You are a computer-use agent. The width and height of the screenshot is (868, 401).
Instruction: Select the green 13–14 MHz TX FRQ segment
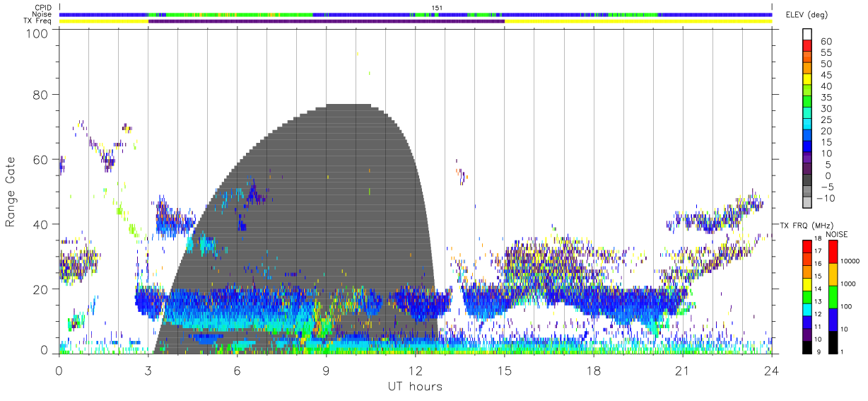pos(808,296)
